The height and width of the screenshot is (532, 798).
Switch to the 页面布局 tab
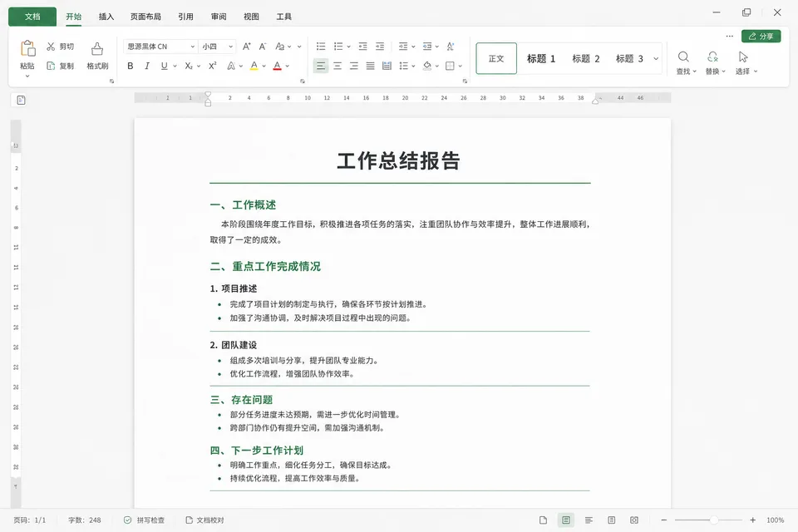click(145, 17)
